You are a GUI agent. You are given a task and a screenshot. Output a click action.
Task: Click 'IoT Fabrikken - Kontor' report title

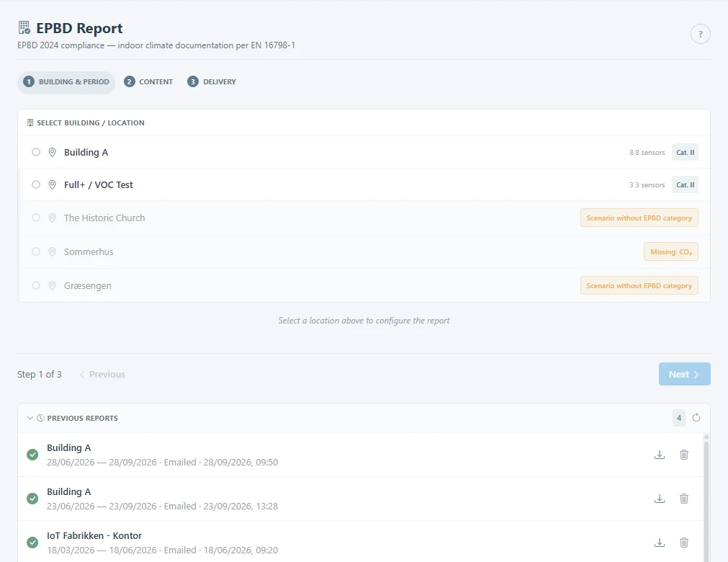tap(94, 535)
